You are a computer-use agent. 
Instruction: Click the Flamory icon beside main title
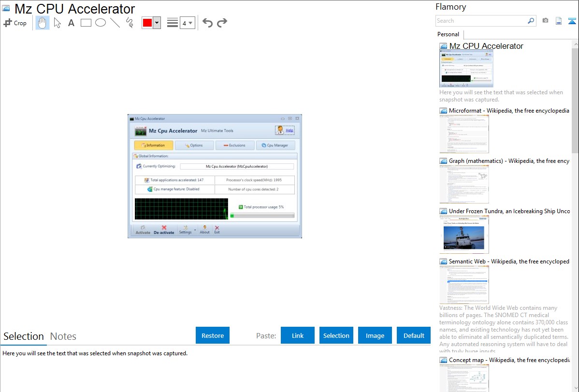point(6,8)
